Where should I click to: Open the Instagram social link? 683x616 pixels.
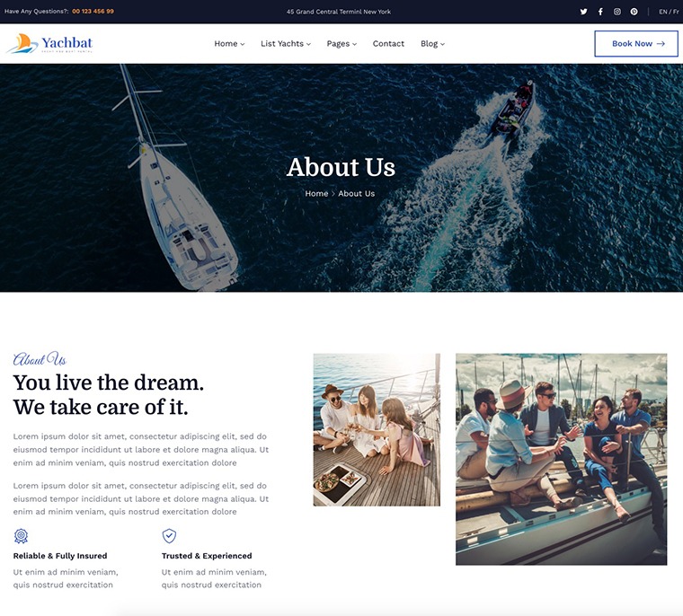coord(617,12)
